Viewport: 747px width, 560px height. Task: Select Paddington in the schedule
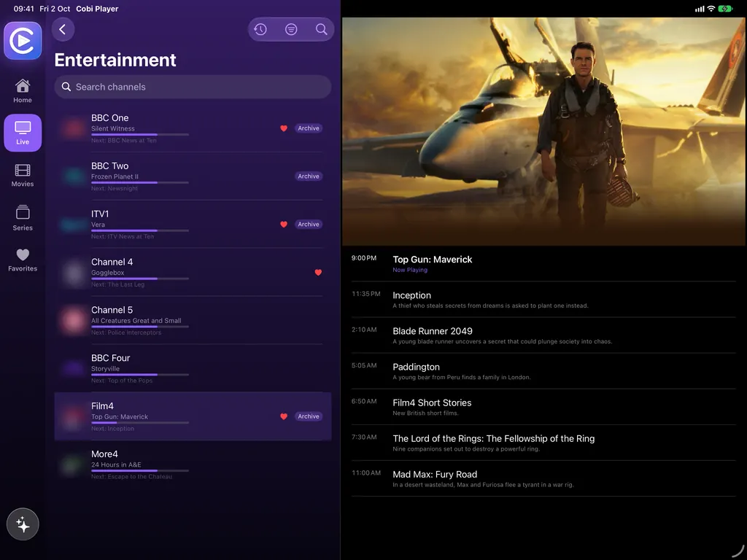[x=543, y=371]
